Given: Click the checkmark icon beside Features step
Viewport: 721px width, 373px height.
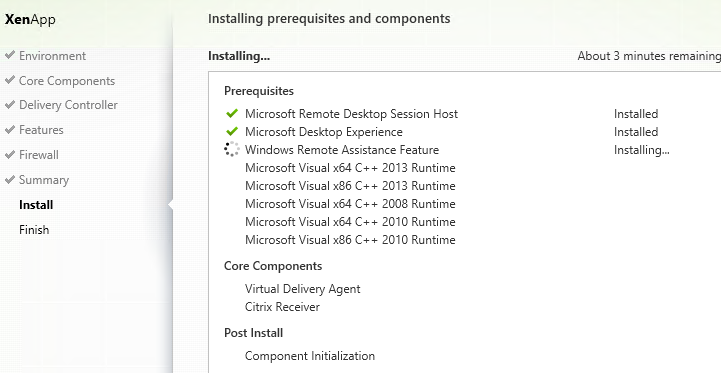Looking at the screenshot, I should tap(10, 129).
